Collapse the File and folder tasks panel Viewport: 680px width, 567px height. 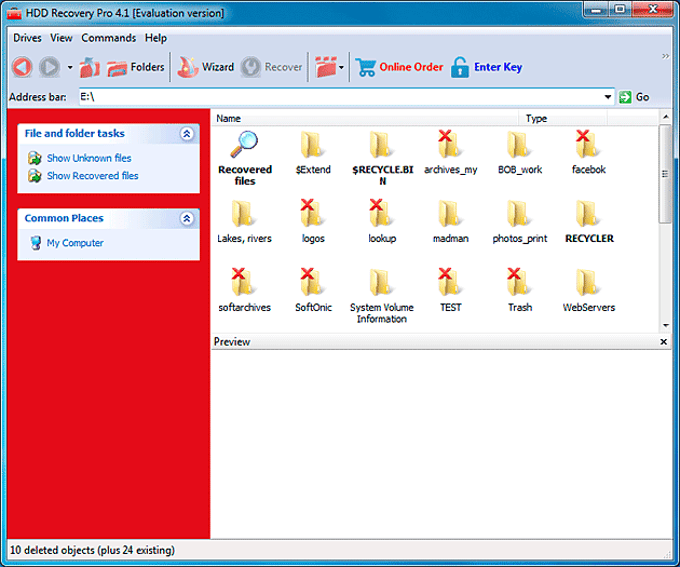186,134
